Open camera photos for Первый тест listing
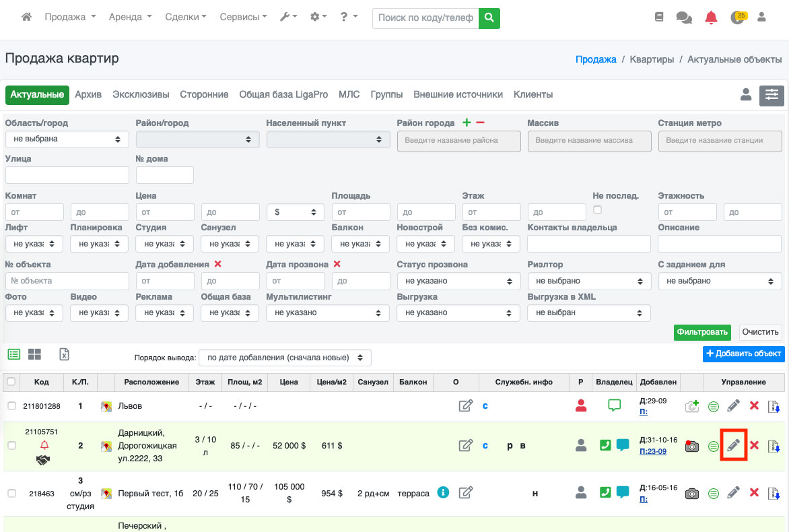Image resolution: width=789 pixels, height=532 pixels. click(x=691, y=494)
